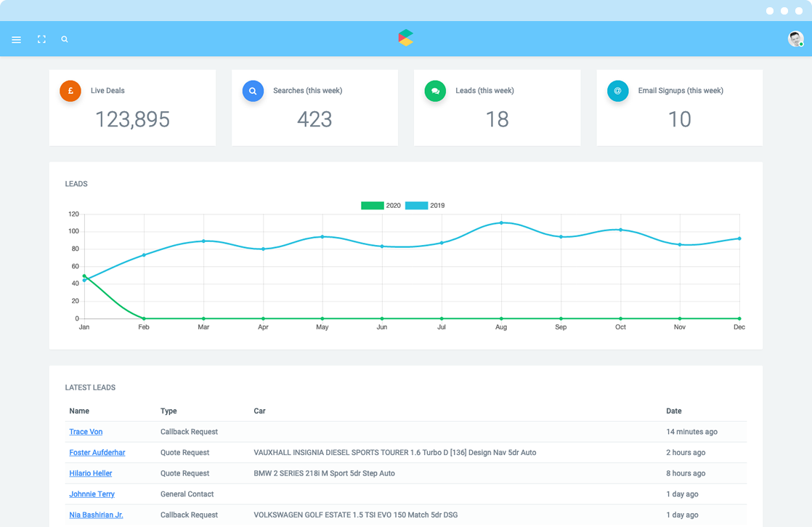
Task: Click the Mar data point on 2019 line
Action: click(x=203, y=241)
